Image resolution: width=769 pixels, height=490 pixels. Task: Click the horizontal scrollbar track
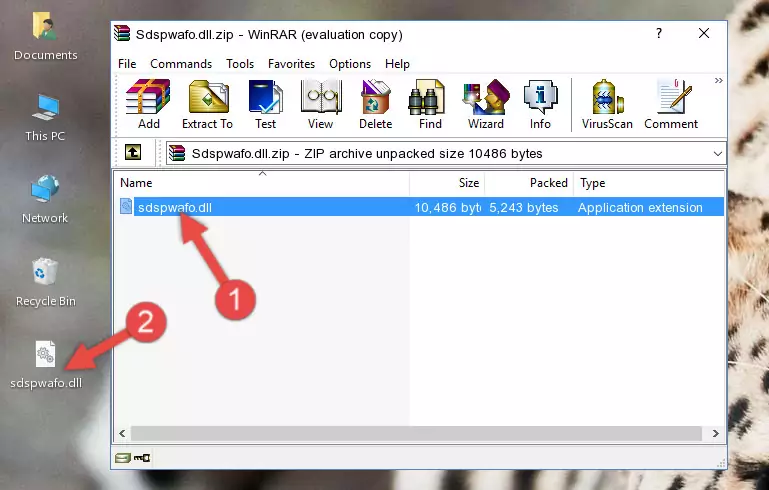coord(416,434)
